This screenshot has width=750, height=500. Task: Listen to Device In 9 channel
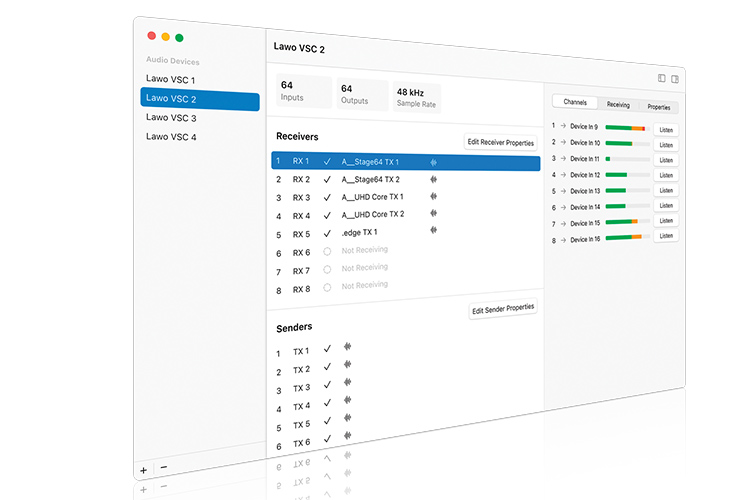(x=666, y=130)
